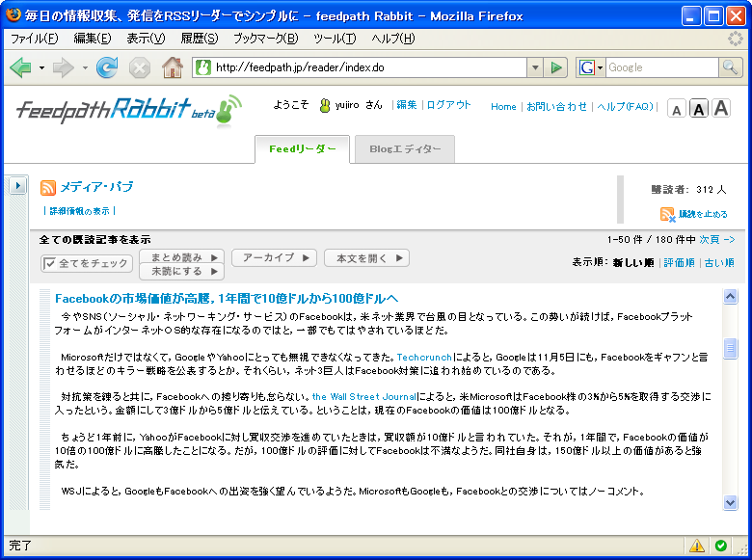
Task: Open the メディア・パブ feed title link
Action: (96, 187)
